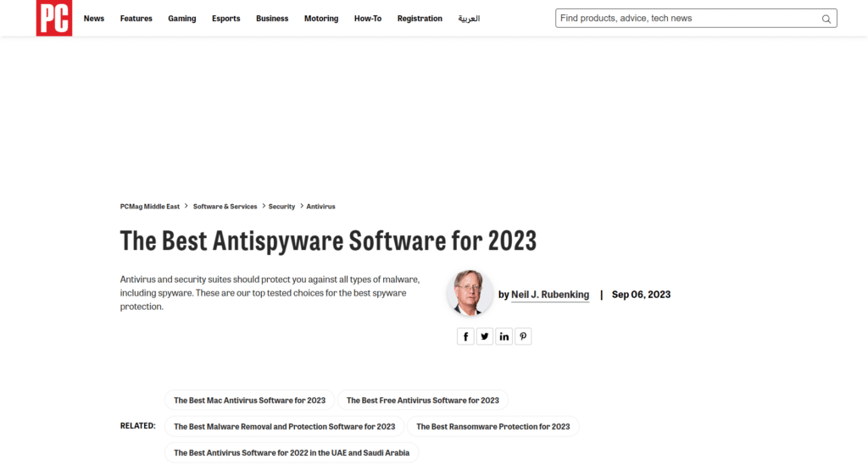Open PCMag Middle East breadcrumb
The image size is (868, 476).
tap(150, 206)
